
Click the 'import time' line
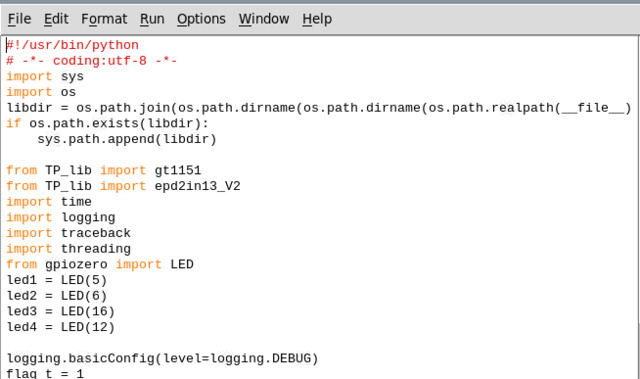(x=49, y=202)
